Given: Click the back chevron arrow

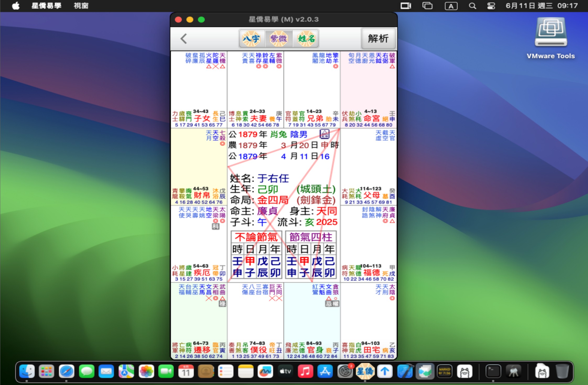Looking at the screenshot, I should click(x=184, y=39).
